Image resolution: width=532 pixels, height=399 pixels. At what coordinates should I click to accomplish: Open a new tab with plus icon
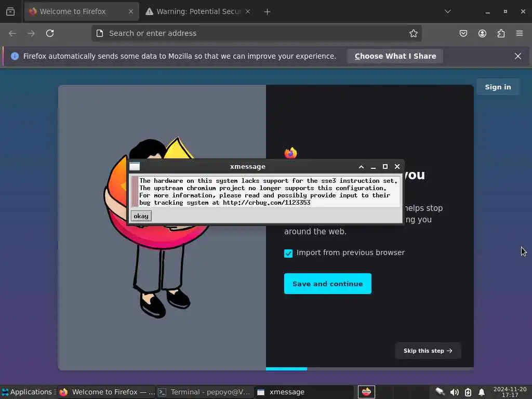(268, 12)
